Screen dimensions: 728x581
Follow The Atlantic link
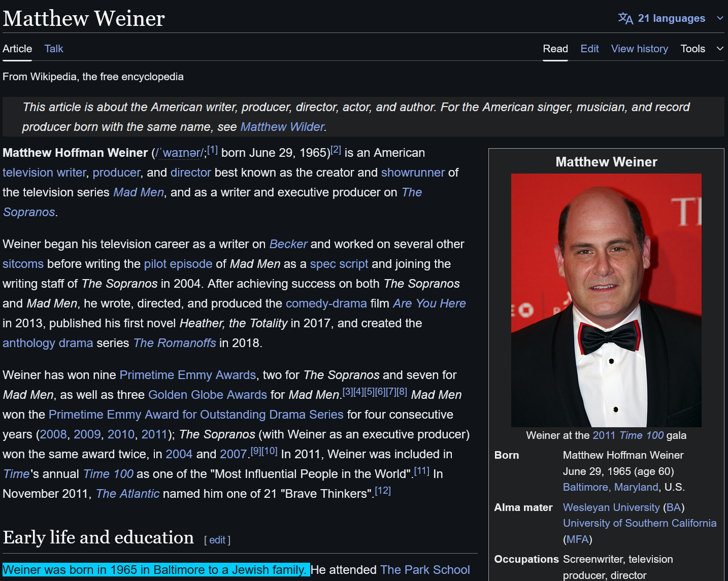coord(127,494)
